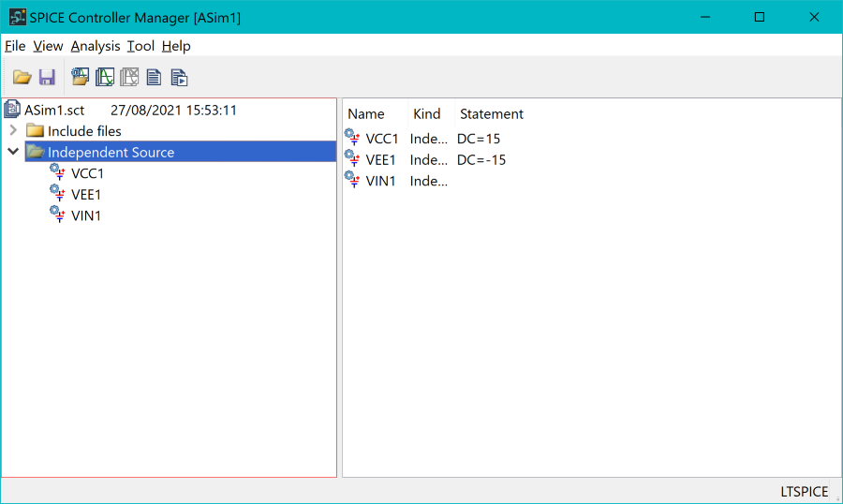Select the Include files tree item
This screenshot has width=843, height=504.
coord(84,131)
